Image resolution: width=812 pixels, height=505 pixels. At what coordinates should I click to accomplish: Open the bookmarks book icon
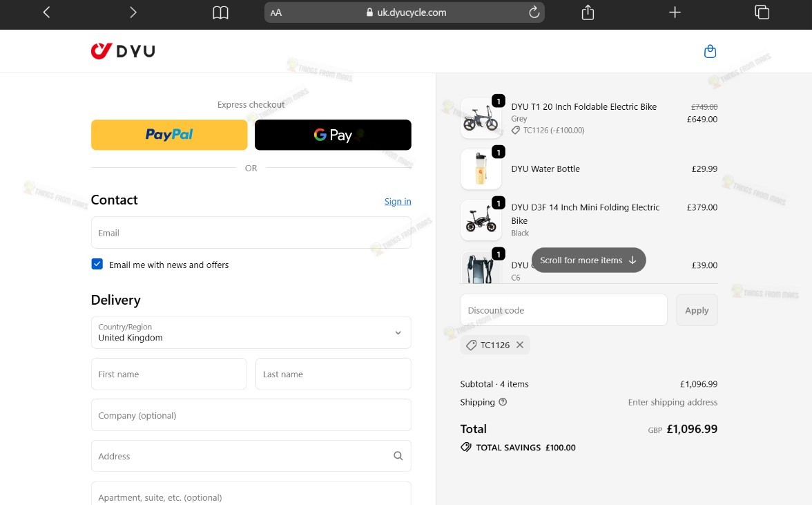coord(221,12)
